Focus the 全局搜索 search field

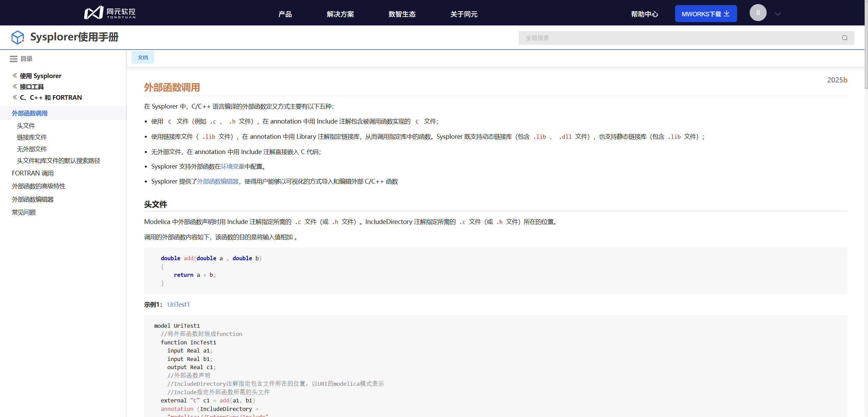pos(686,38)
